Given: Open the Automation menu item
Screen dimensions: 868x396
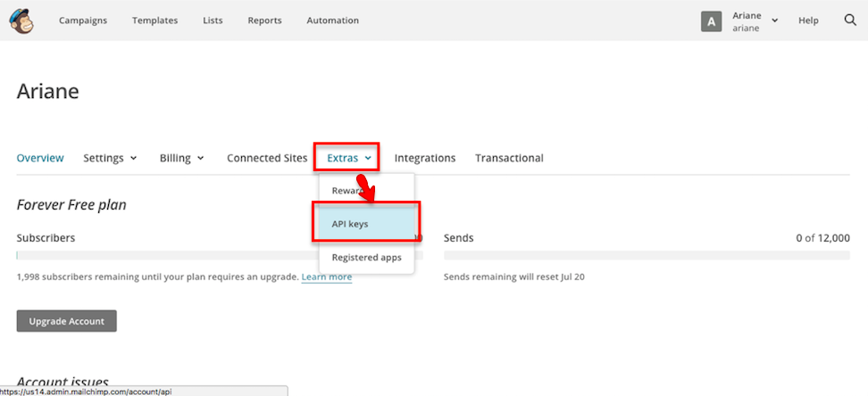Looking at the screenshot, I should coord(333,21).
